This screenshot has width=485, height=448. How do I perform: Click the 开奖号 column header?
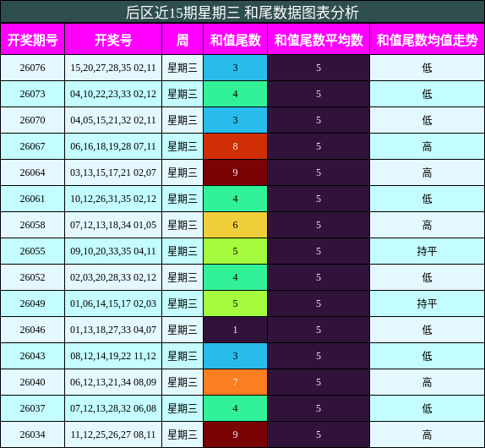click(113, 40)
